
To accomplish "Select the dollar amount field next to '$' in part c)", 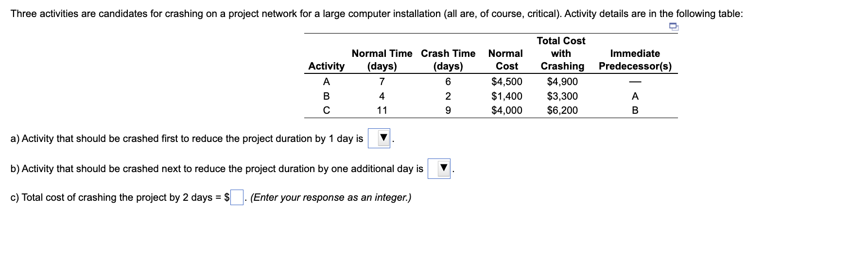I will click(x=236, y=196).
